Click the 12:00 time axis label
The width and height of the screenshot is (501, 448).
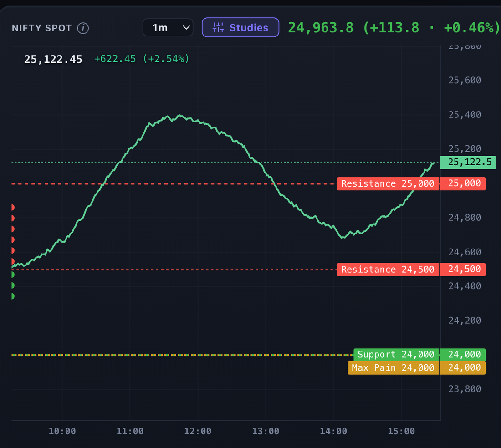[x=198, y=432]
